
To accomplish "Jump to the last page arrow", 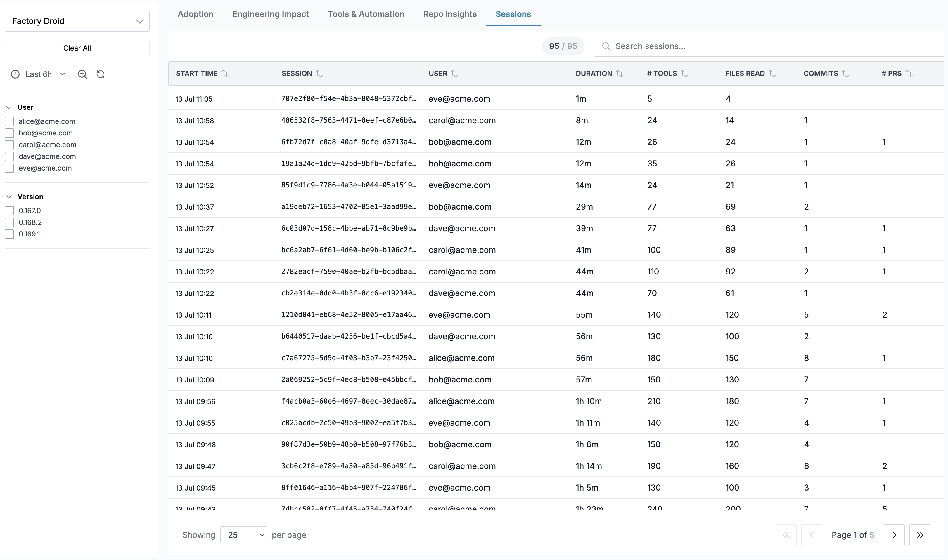I will coord(920,535).
